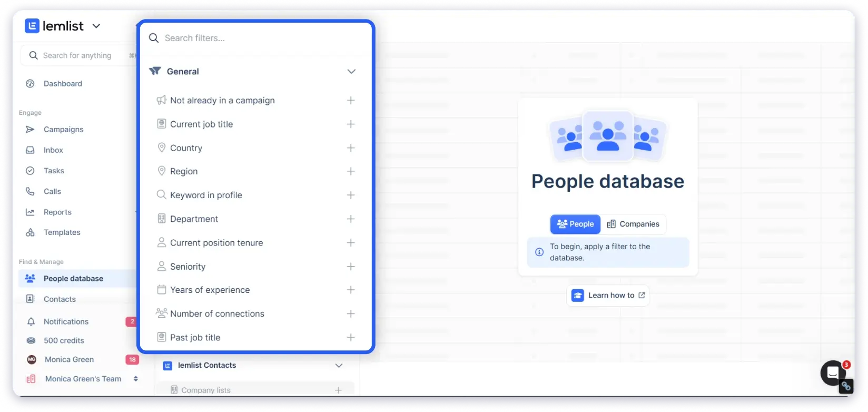The height and width of the screenshot is (412, 868).
Task: Click the credits coin icon
Action: point(31,340)
